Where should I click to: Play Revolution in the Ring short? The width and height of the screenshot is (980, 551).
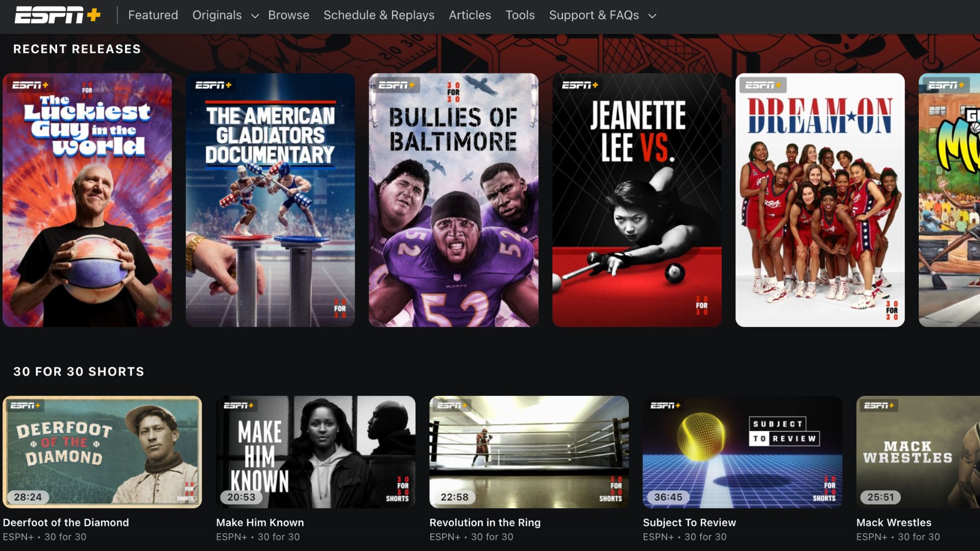[529, 452]
